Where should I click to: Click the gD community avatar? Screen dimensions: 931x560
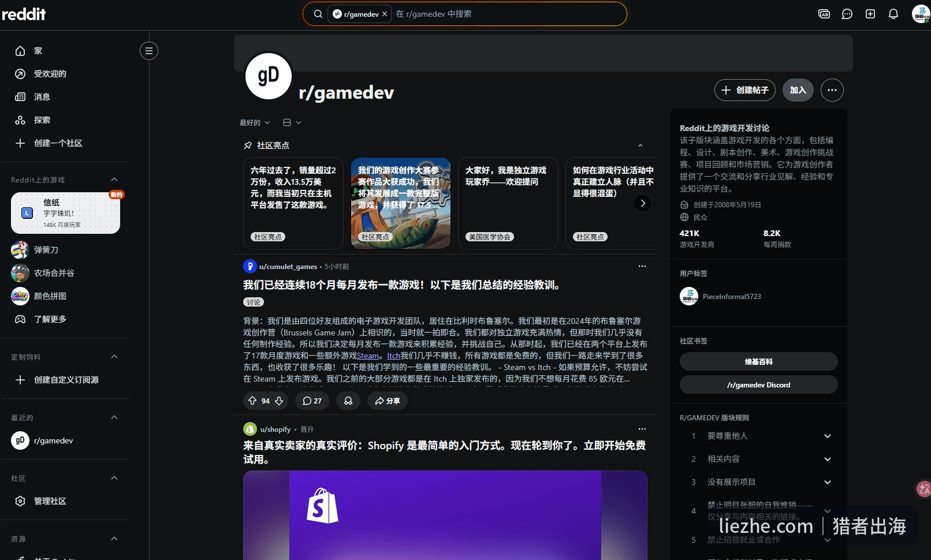268,76
